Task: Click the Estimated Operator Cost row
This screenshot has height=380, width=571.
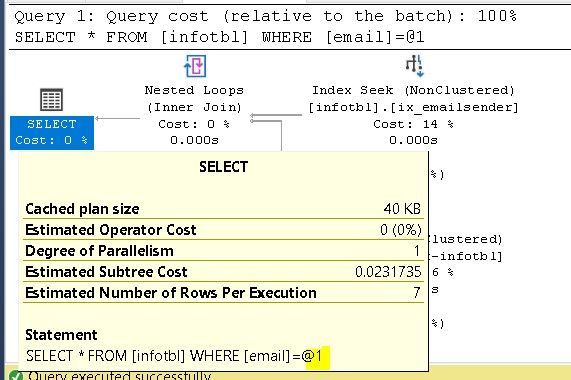Action: (x=223, y=230)
